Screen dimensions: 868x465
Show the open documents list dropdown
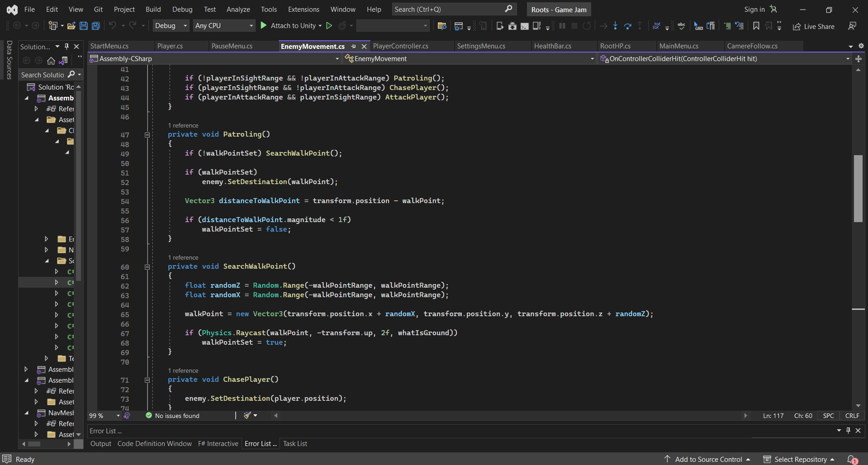click(851, 46)
